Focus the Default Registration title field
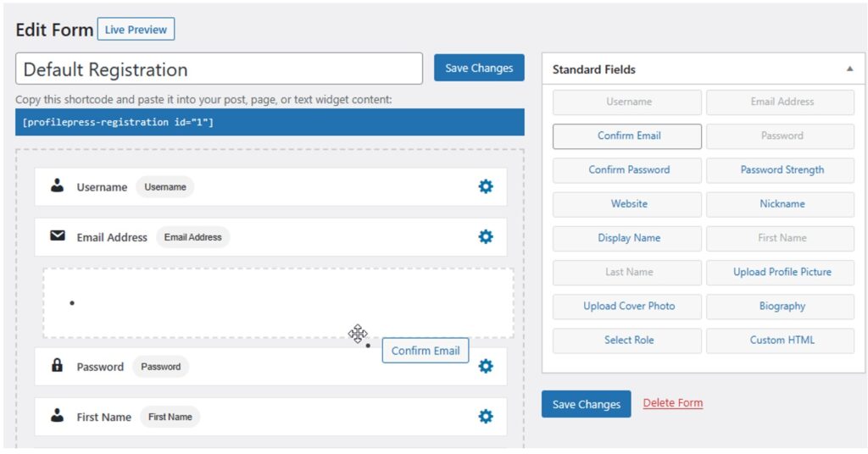 219,69
